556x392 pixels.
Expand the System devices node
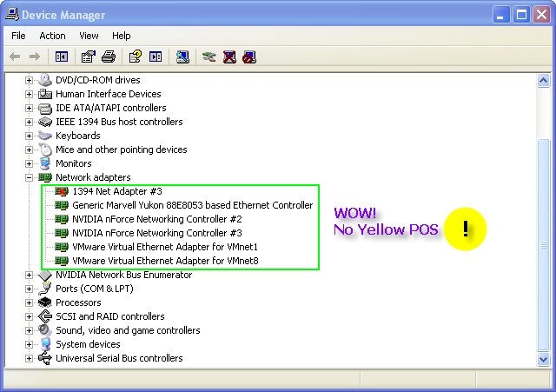[x=29, y=344]
